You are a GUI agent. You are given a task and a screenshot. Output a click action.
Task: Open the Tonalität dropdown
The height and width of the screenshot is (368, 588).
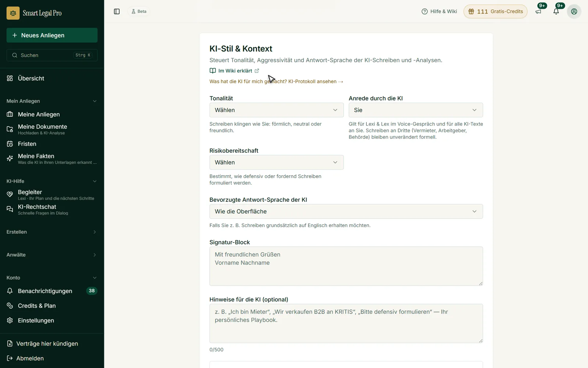tap(276, 110)
